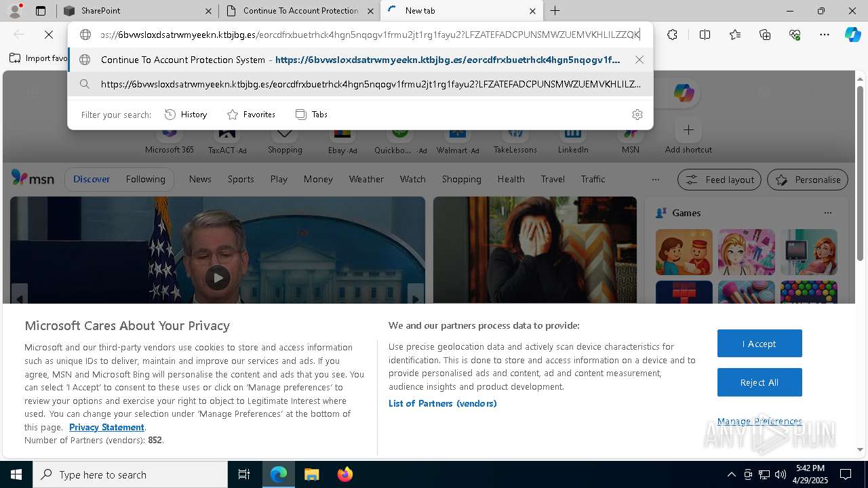Open the Sports category

click(241, 179)
